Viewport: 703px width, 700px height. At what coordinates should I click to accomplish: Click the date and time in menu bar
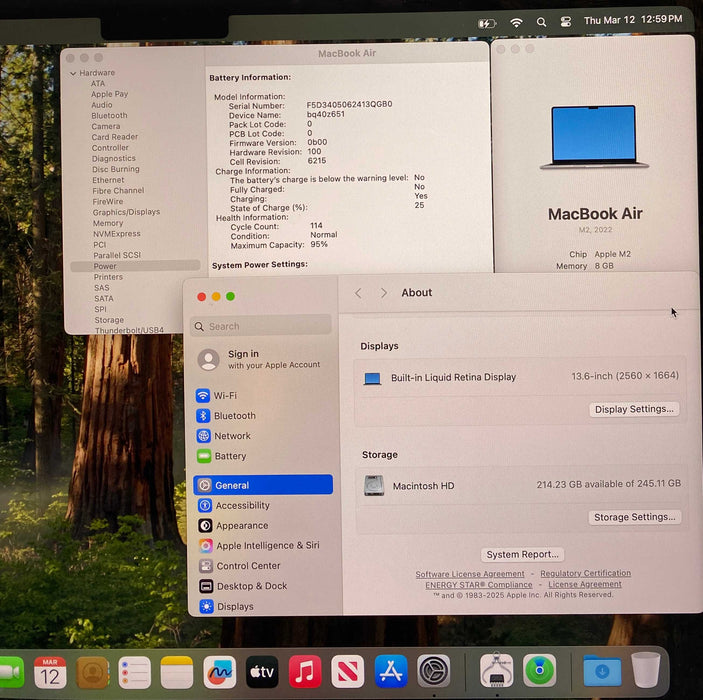coord(633,20)
